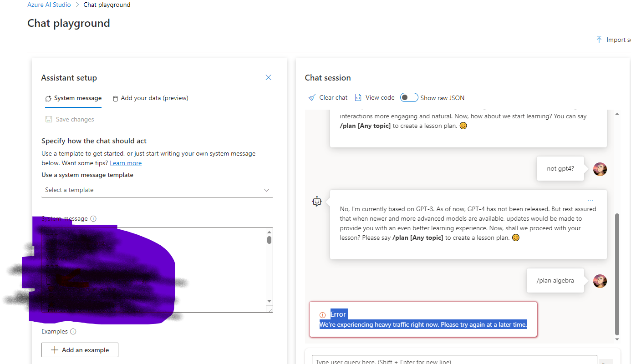The image size is (631, 364).
Task: Click the user avatar beside '/plan algebra'
Action: 600,281
